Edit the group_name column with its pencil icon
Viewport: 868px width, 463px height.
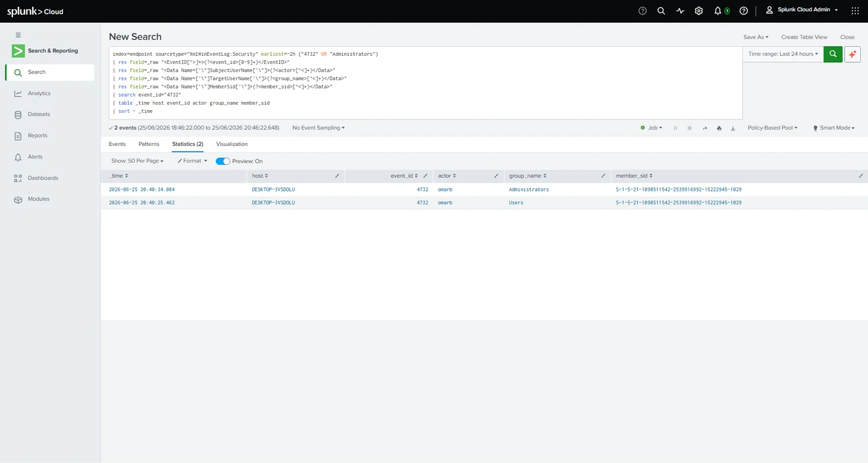click(x=603, y=176)
